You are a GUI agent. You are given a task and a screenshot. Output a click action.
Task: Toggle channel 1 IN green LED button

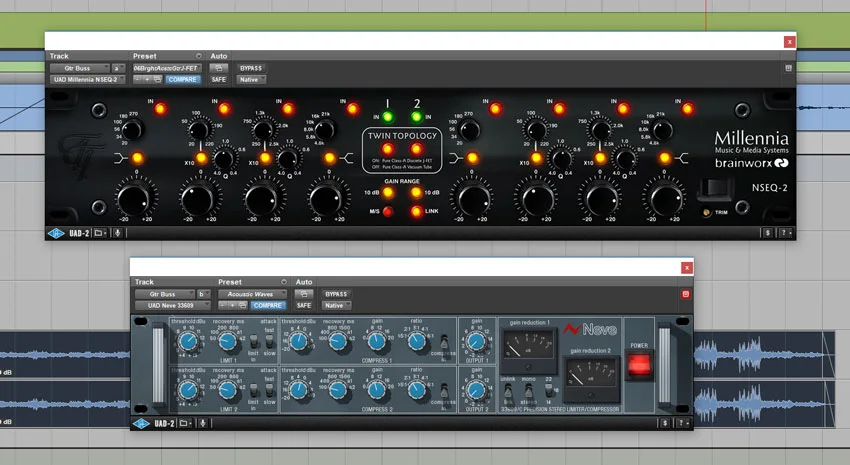(388, 117)
